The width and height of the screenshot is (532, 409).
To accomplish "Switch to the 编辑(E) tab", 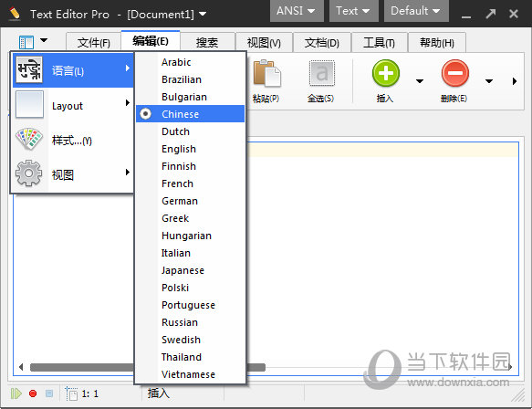I will [151, 41].
